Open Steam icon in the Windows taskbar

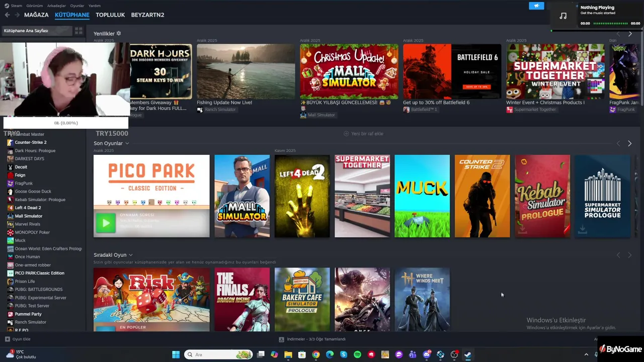[x=467, y=354]
